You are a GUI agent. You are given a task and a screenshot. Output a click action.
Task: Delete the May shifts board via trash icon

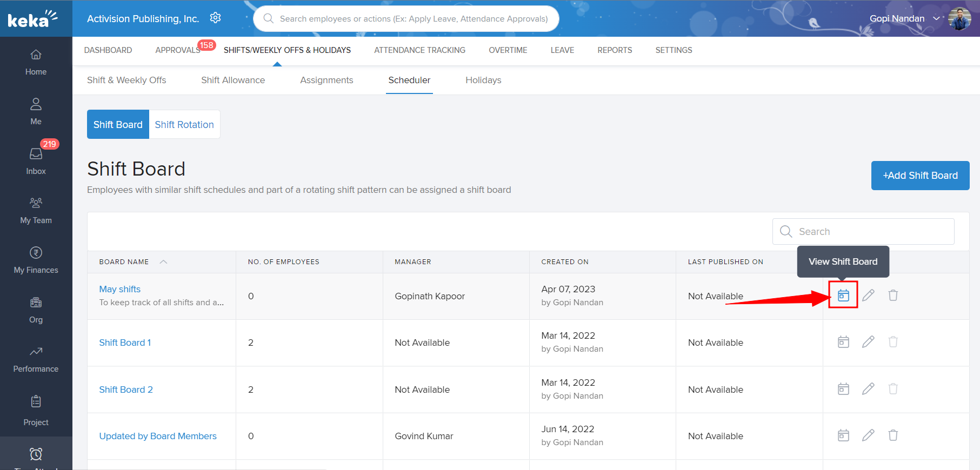[893, 296]
